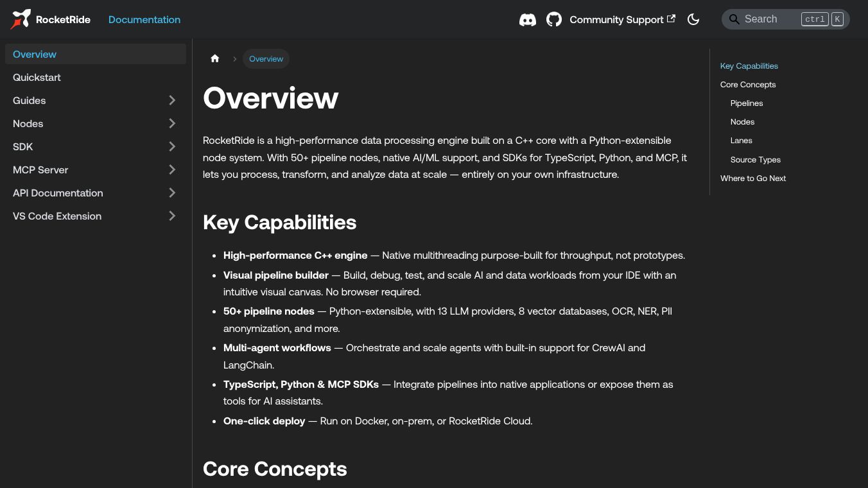The height and width of the screenshot is (488, 868).
Task: Click the external link icon beside Community Support
Action: (x=671, y=19)
